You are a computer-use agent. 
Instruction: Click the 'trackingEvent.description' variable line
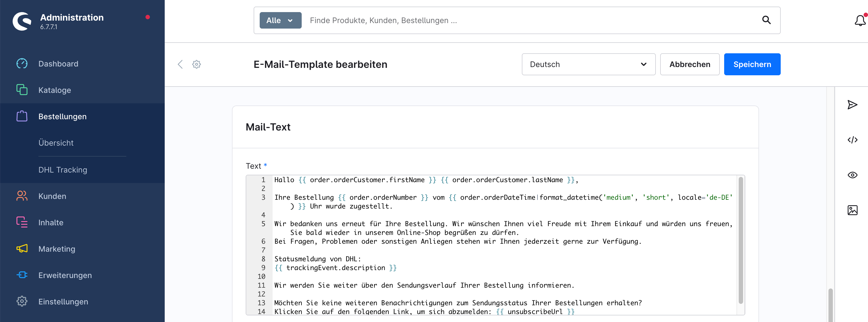(335, 268)
